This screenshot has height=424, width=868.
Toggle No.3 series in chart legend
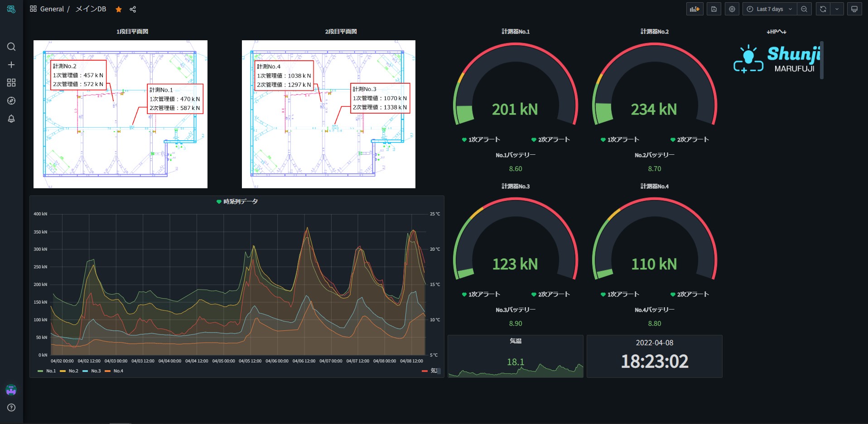coord(96,371)
